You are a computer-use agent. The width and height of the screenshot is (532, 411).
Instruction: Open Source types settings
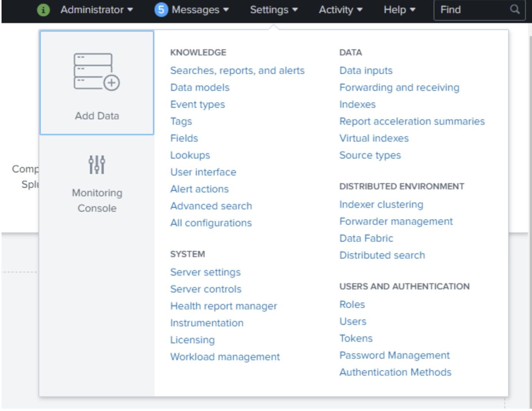pyautogui.click(x=370, y=155)
